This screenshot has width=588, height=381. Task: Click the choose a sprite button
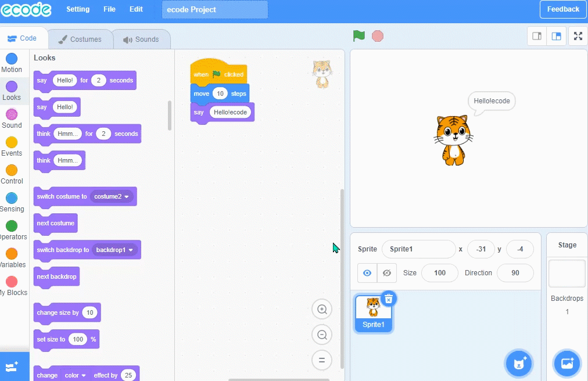519,364
